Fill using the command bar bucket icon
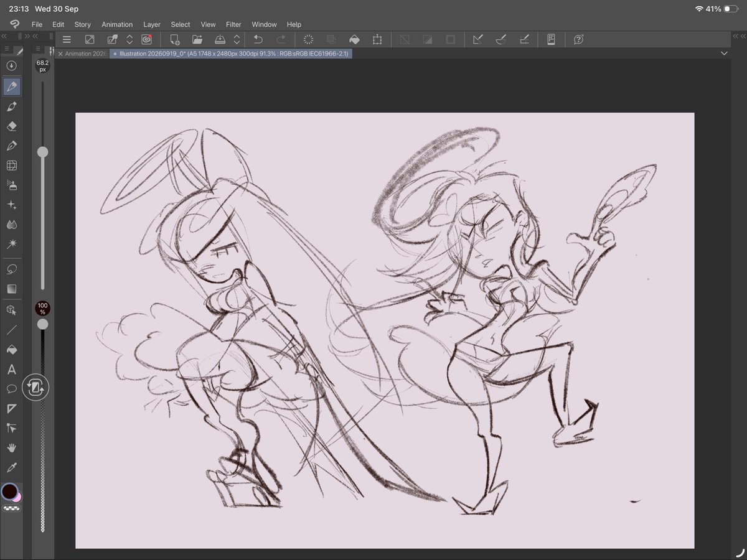 click(354, 39)
